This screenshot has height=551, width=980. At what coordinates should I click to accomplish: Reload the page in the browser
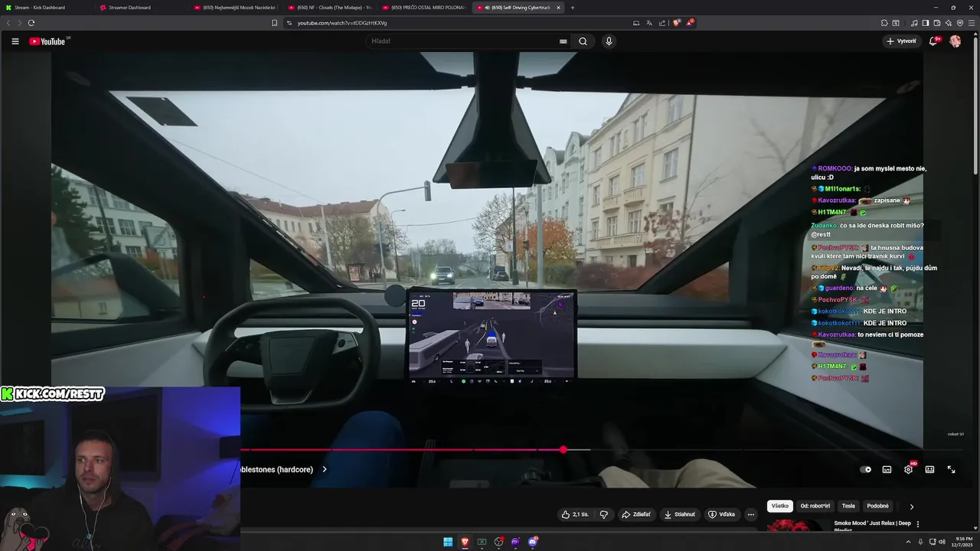click(31, 23)
